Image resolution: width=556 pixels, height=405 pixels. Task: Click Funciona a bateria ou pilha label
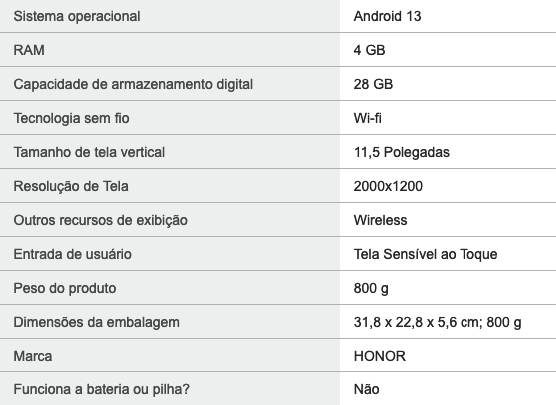coord(101,389)
